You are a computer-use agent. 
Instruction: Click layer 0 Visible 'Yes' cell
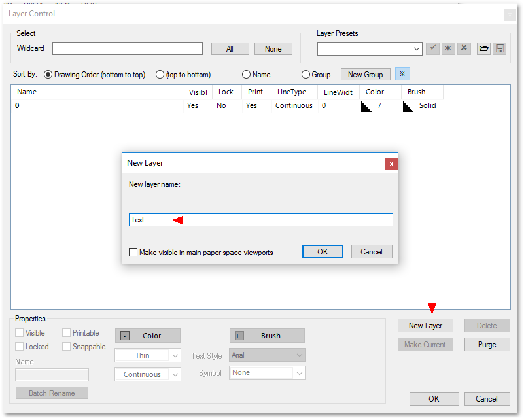[198, 106]
